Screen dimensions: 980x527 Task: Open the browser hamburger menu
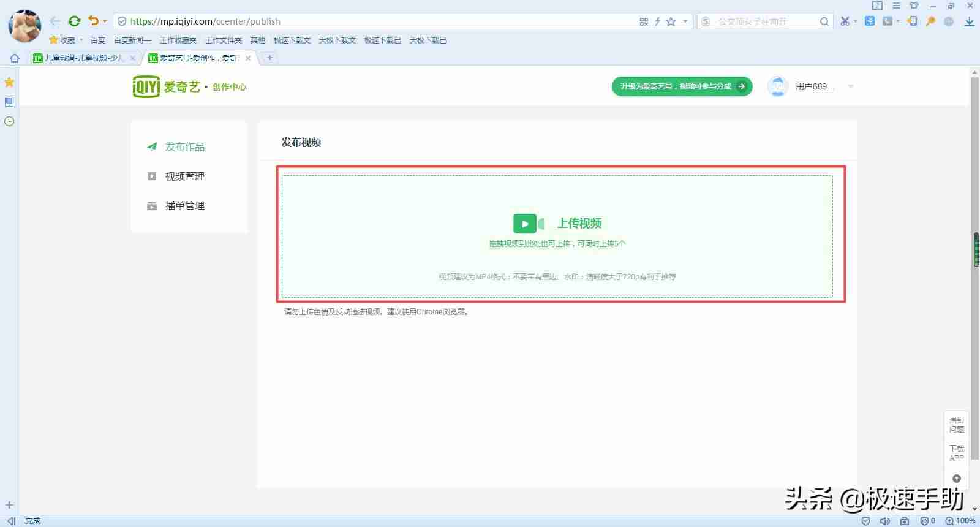[x=896, y=6]
